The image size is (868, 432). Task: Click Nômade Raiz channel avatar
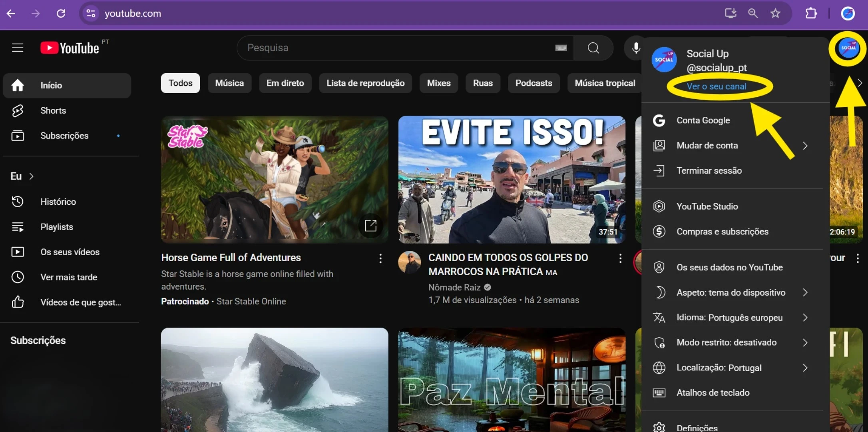410,262
